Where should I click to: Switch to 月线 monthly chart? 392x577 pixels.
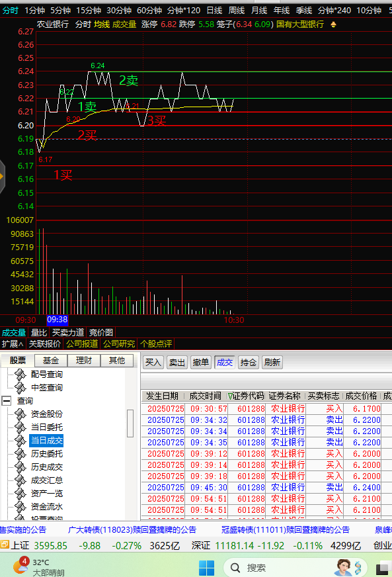click(259, 11)
